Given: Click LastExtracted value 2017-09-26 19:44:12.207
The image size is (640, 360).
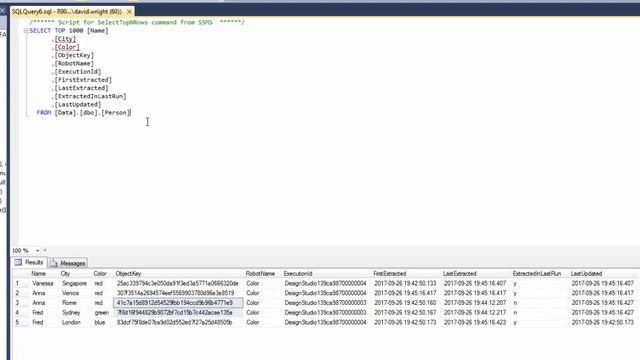Looking at the screenshot, I should pyautogui.click(x=475, y=303).
